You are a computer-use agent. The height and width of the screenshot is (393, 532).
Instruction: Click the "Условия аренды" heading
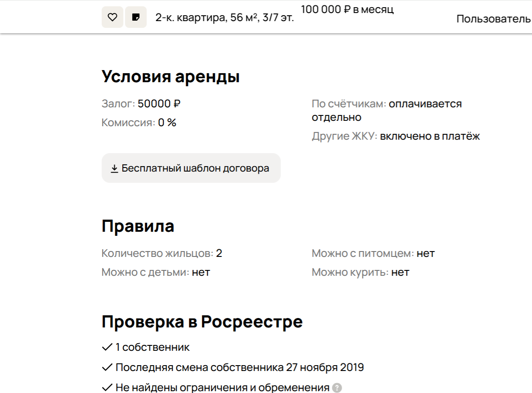(x=170, y=77)
